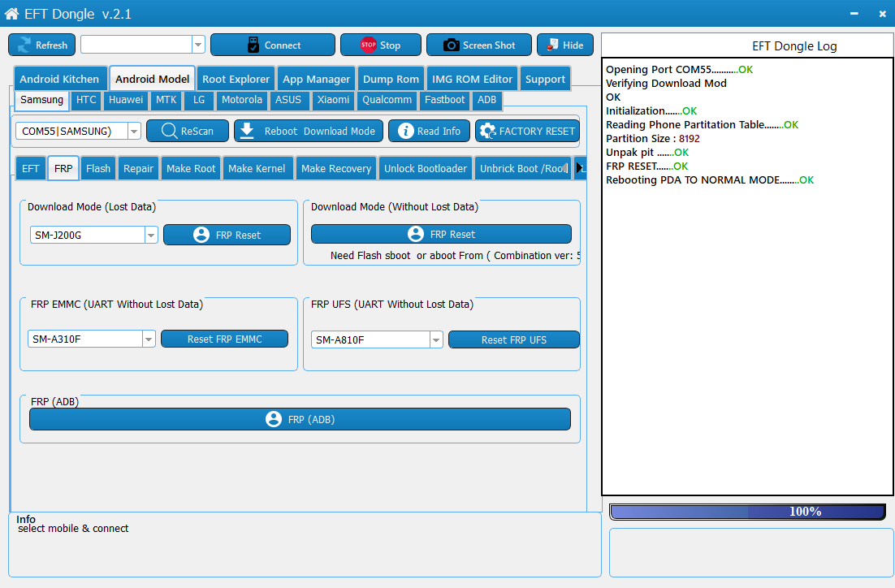Click the 'FRP RESET.......OK' log line

pyautogui.click(x=647, y=166)
